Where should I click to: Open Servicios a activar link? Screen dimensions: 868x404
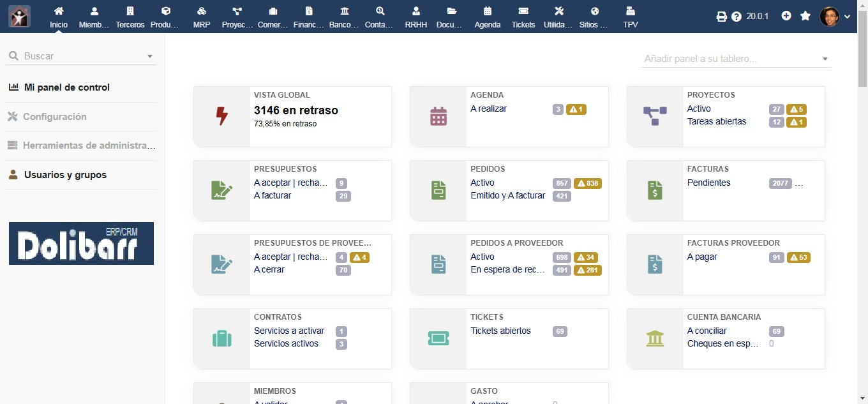289,331
